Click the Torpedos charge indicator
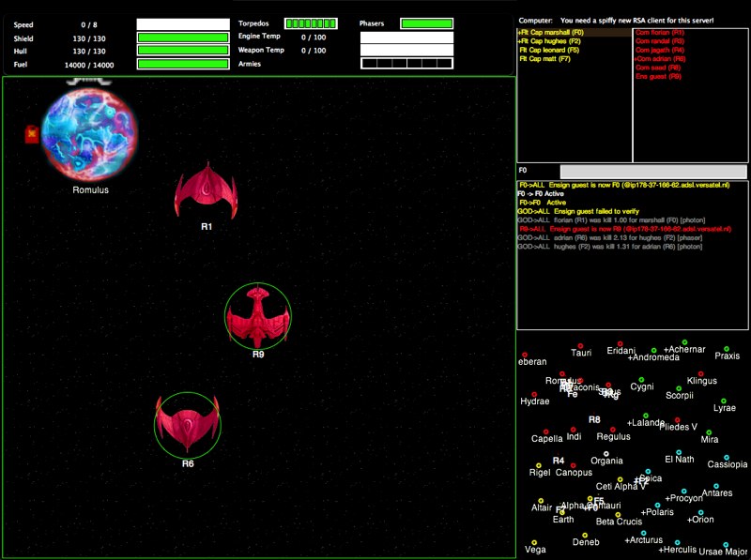The width and height of the screenshot is (751, 560). tap(311, 23)
